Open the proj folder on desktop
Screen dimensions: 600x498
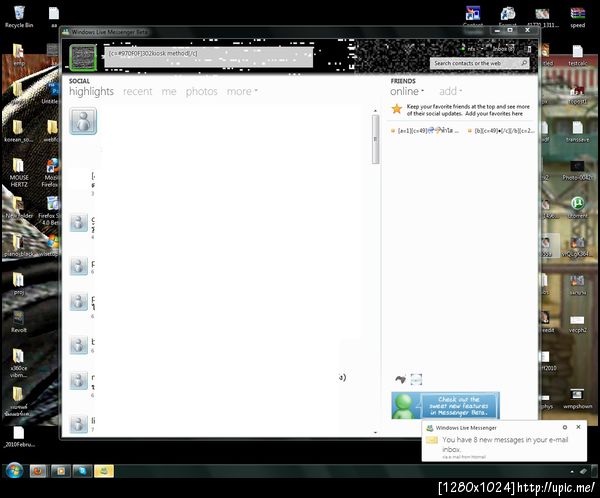click(x=19, y=284)
